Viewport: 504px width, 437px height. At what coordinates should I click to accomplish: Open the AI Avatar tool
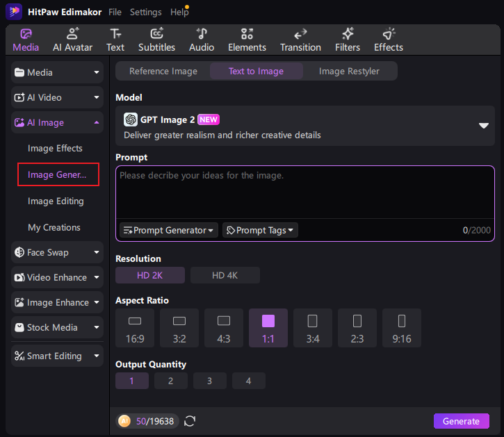(x=72, y=40)
